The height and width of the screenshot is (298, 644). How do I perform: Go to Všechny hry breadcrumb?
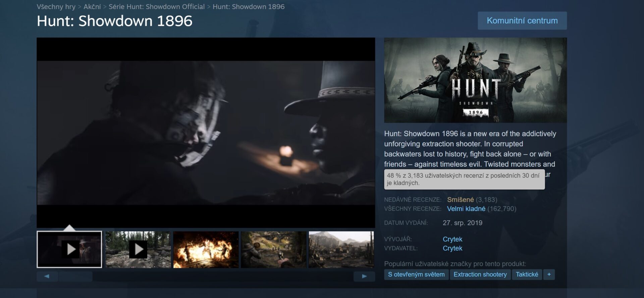(x=56, y=7)
